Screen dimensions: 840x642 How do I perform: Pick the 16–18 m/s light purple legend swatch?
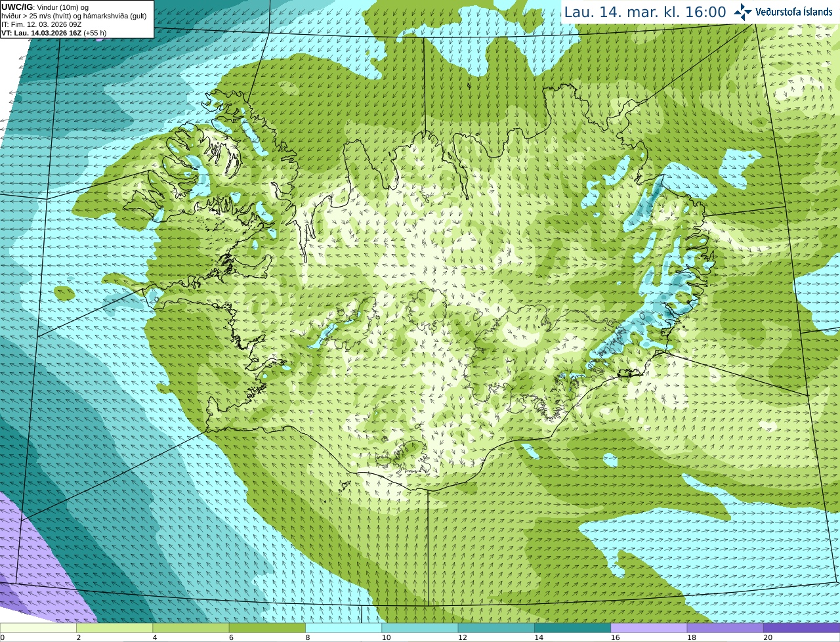pos(648,628)
